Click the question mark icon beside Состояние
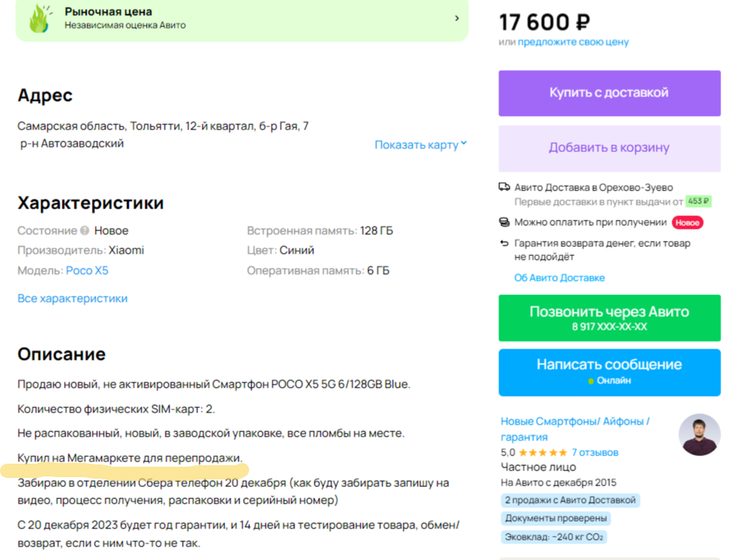The height and width of the screenshot is (560, 731). point(84,230)
